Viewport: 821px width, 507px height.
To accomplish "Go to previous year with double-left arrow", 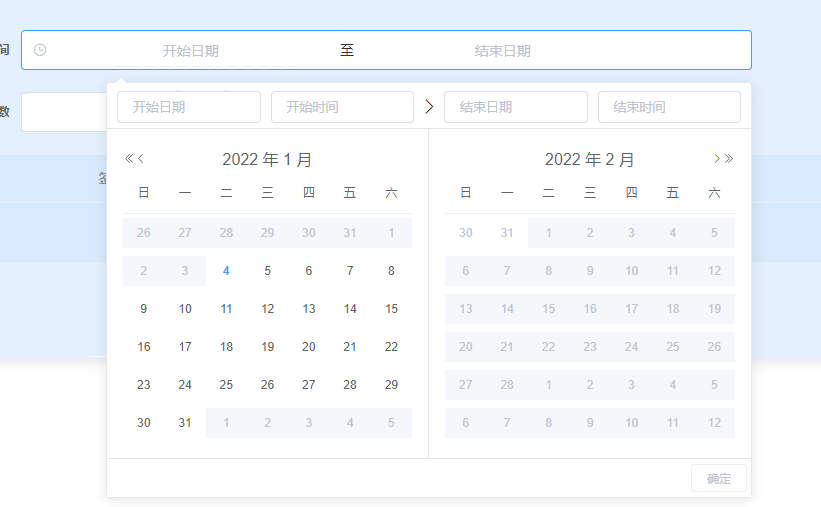I will pos(129,159).
